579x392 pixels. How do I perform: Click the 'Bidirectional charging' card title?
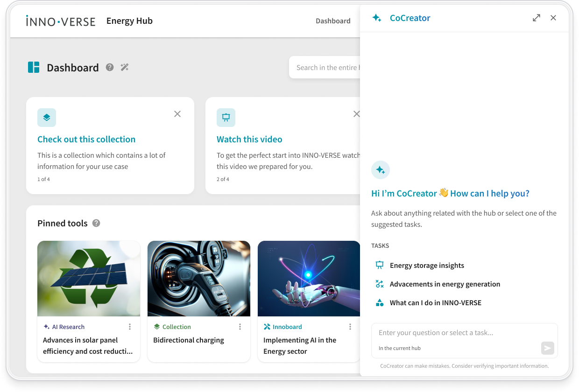(189, 340)
